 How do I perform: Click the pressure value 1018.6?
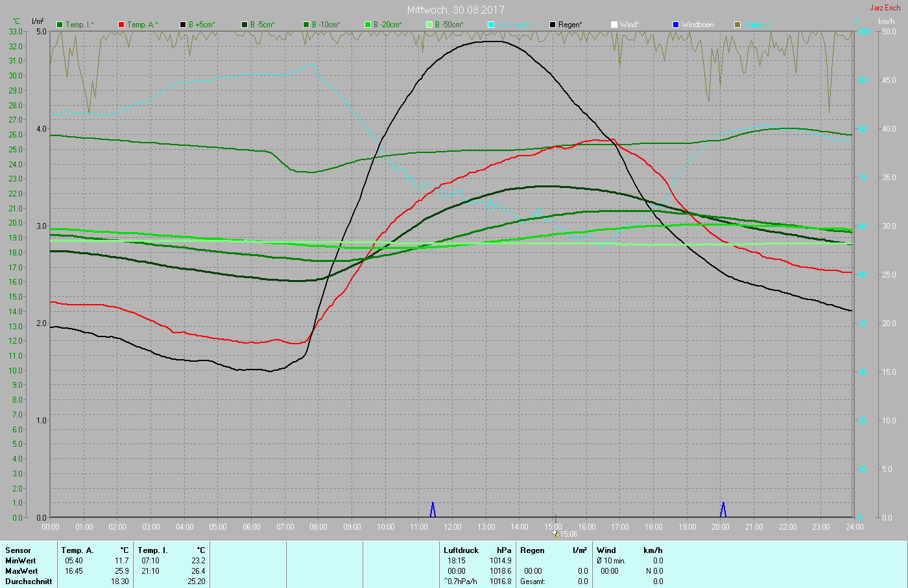[x=501, y=571]
